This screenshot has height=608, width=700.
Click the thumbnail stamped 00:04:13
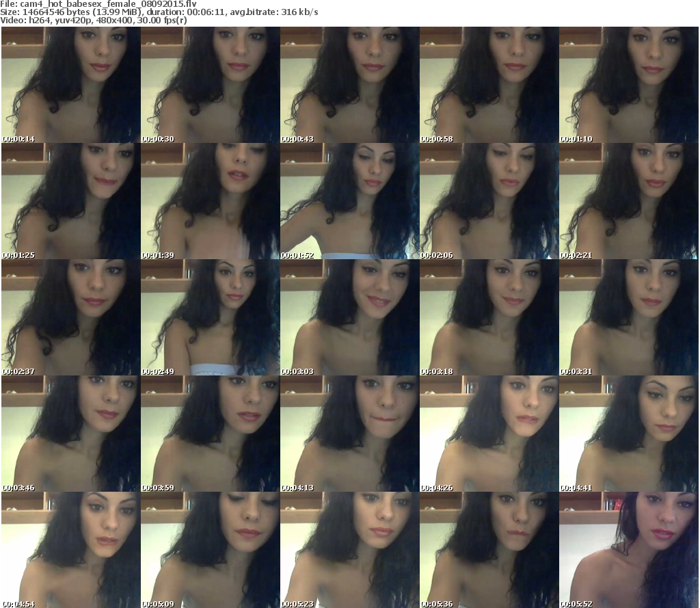[x=349, y=434]
